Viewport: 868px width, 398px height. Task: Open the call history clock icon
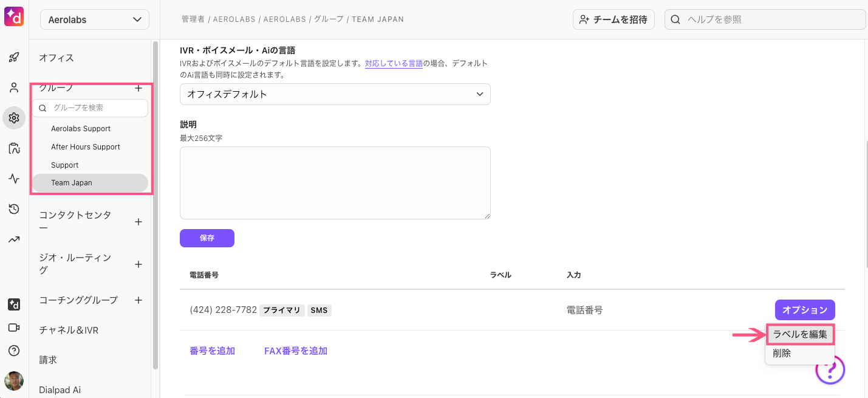pos(14,209)
